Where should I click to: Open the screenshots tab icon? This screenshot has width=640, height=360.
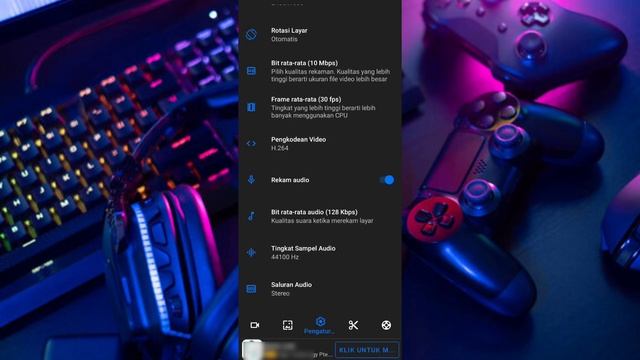pyautogui.click(x=288, y=325)
